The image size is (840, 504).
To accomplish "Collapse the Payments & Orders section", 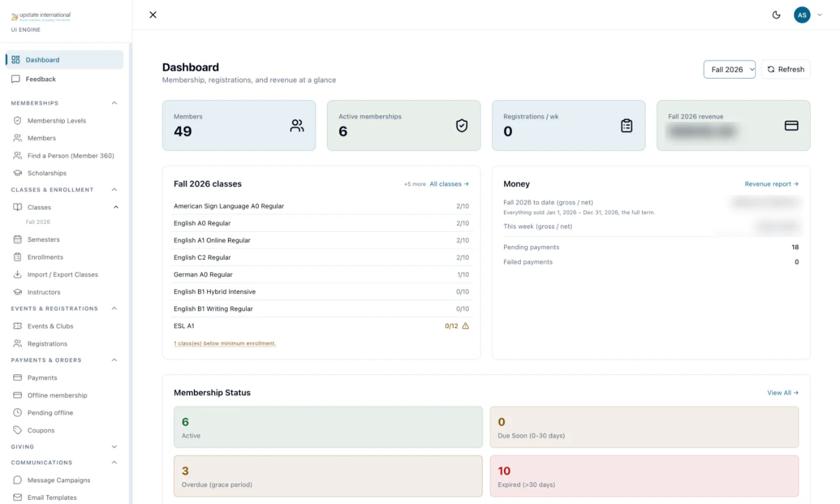I will [114, 360].
